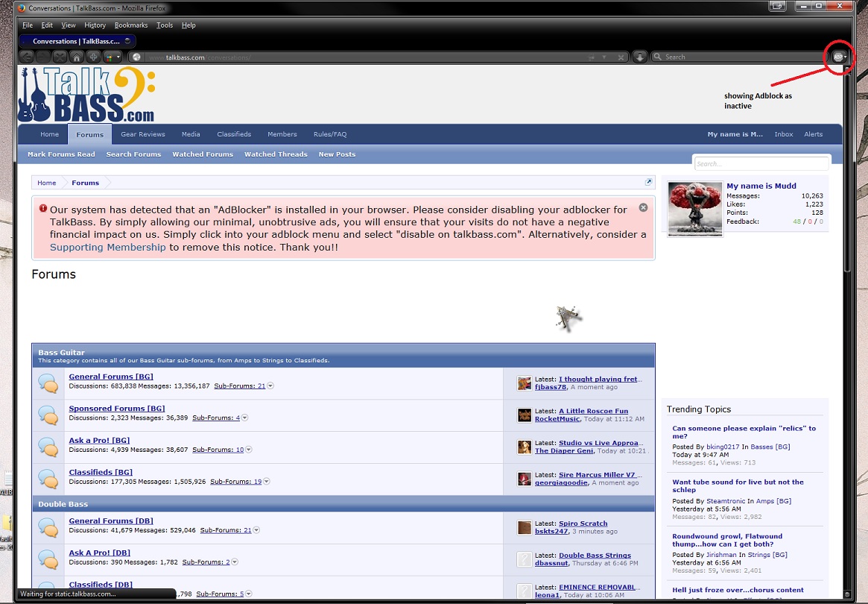Open New Posts link
Screen dimensions: 868x604
click(337, 154)
